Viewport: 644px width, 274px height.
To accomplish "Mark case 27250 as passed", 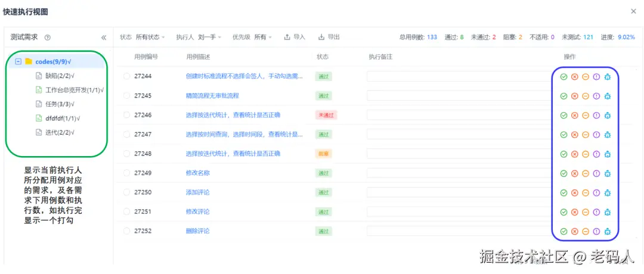I will click(x=564, y=192).
